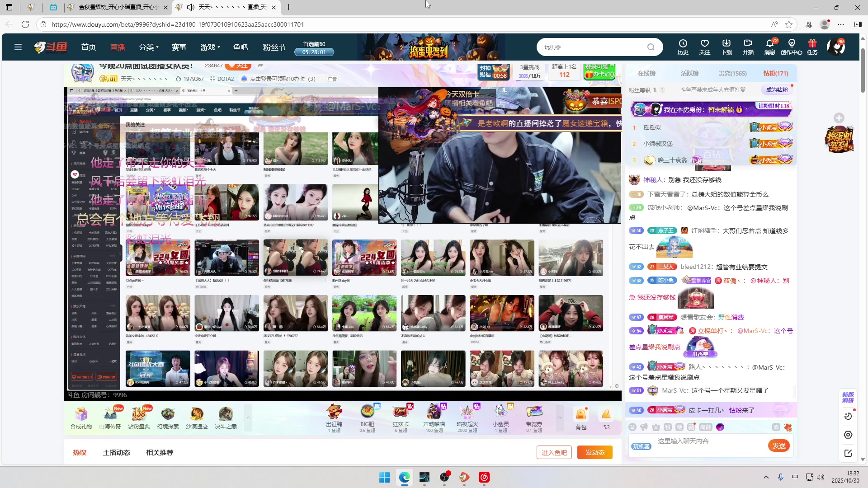
Task: Toggle night mode moon icon on sidebar
Action: (x=848, y=416)
